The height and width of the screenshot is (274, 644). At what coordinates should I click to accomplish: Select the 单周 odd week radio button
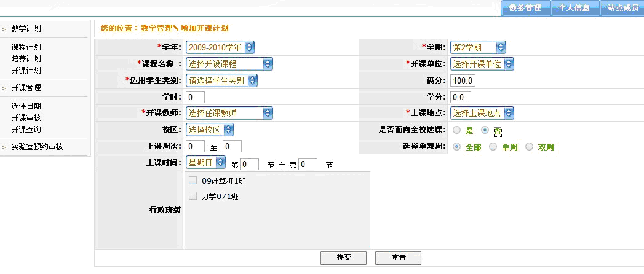tap(493, 147)
